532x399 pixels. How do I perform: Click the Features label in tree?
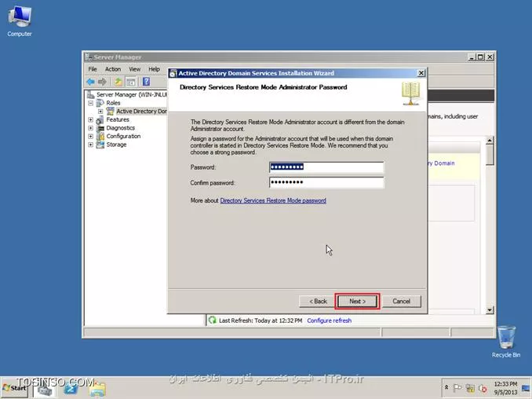pos(118,119)
